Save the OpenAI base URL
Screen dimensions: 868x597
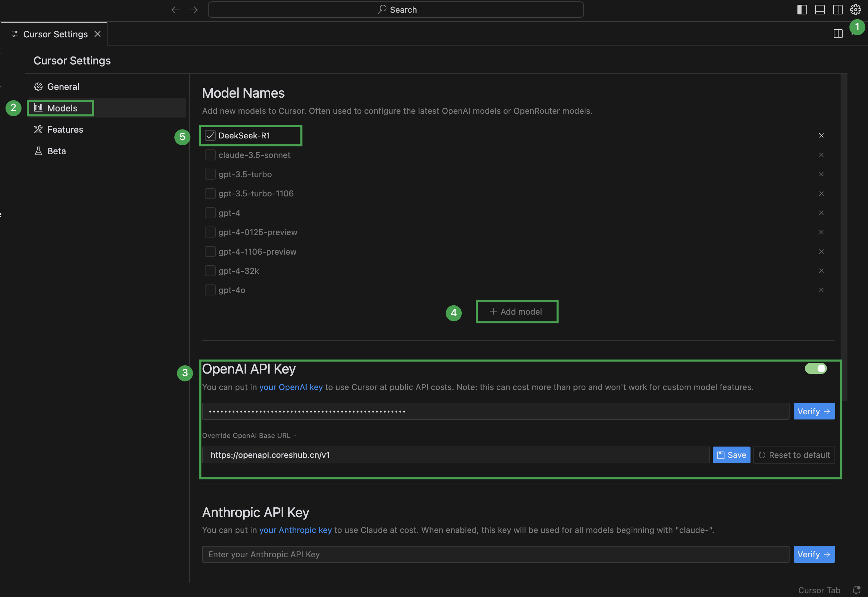pyautogui.click(x=731, y=455)
